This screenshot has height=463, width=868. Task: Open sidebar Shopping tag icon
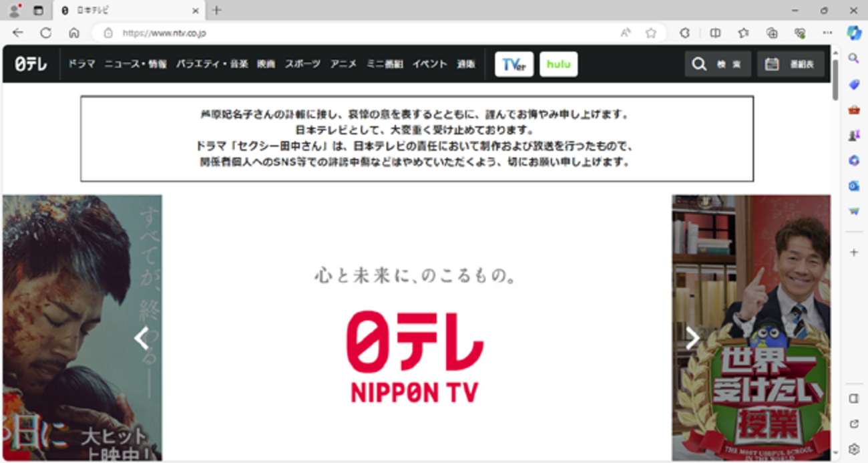(x=853, y=84)
